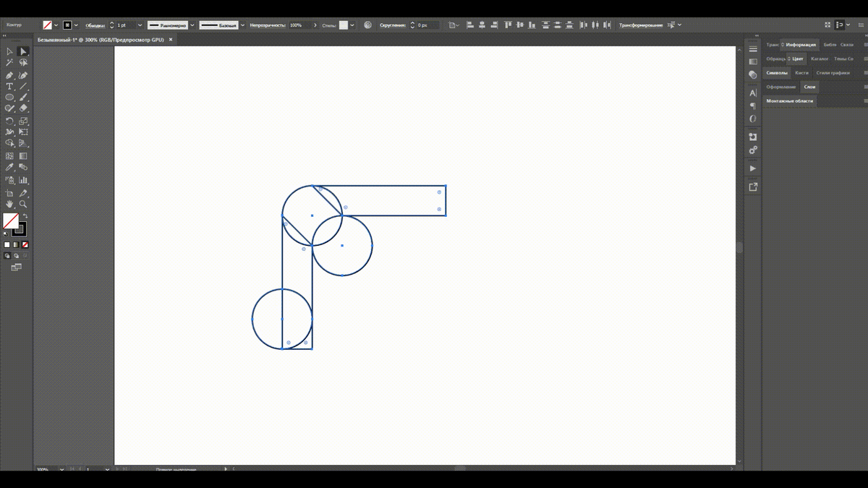Select the Blend tool
The width and height of the screenshot is (868, 488).
(x=23, y=167)
